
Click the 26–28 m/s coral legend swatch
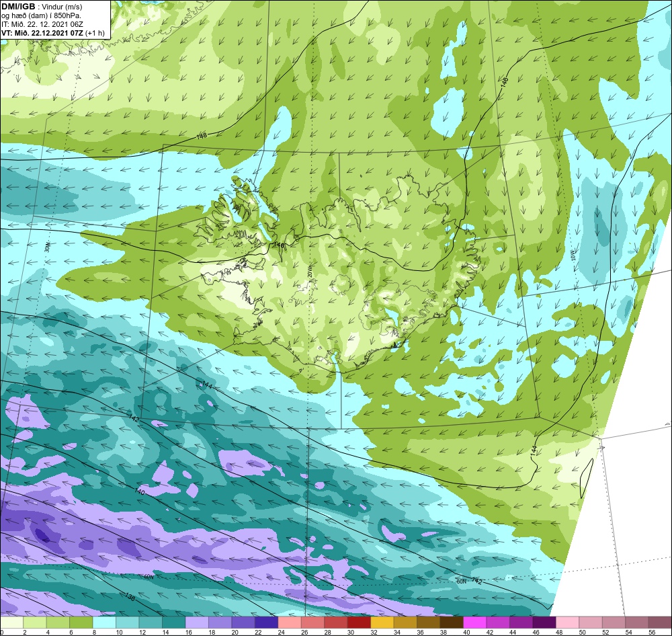(312, 623)
